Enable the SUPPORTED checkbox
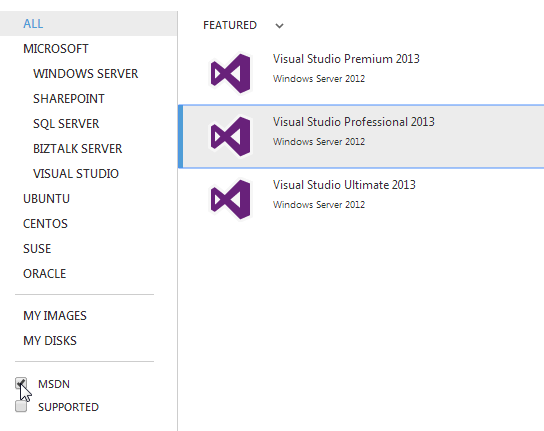 click(21, 406)
